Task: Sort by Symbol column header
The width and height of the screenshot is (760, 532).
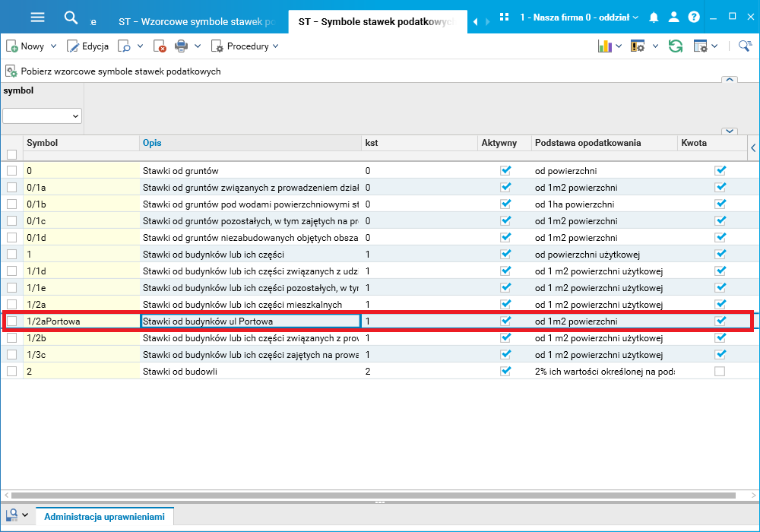Action: pos(81,143)
